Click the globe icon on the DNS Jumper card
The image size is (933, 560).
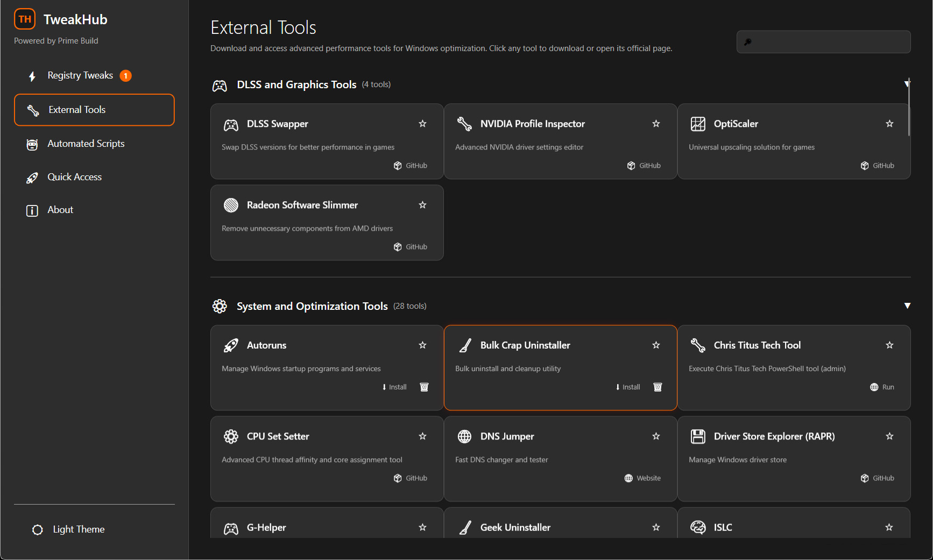pyautogui.click(x=464, y=436)
